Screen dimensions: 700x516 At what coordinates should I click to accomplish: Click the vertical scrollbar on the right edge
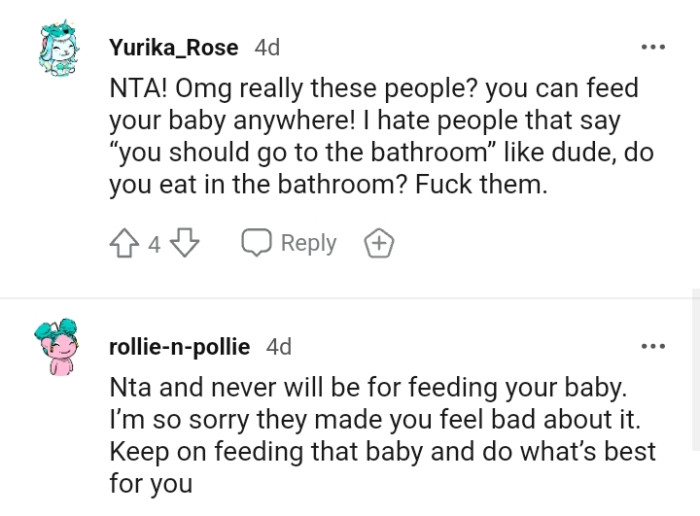pyautogui.click(x=696, y=400)
